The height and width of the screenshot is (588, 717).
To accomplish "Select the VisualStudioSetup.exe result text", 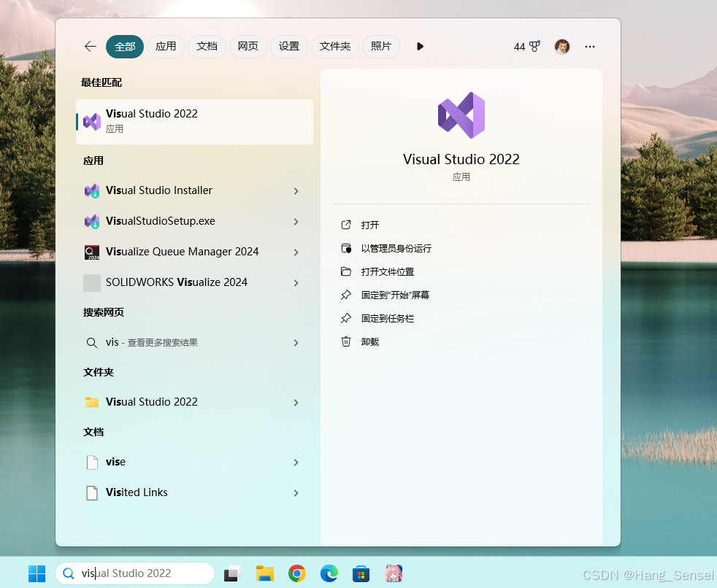I will [161, 221].
